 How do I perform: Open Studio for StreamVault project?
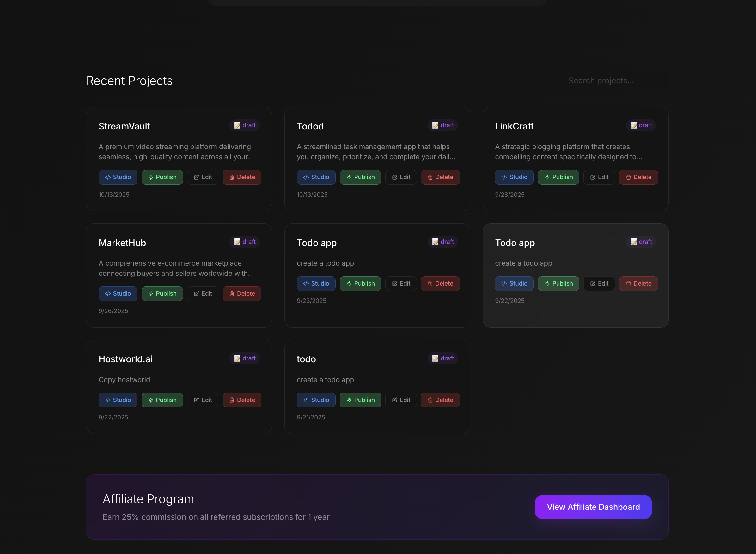point(118,177)
